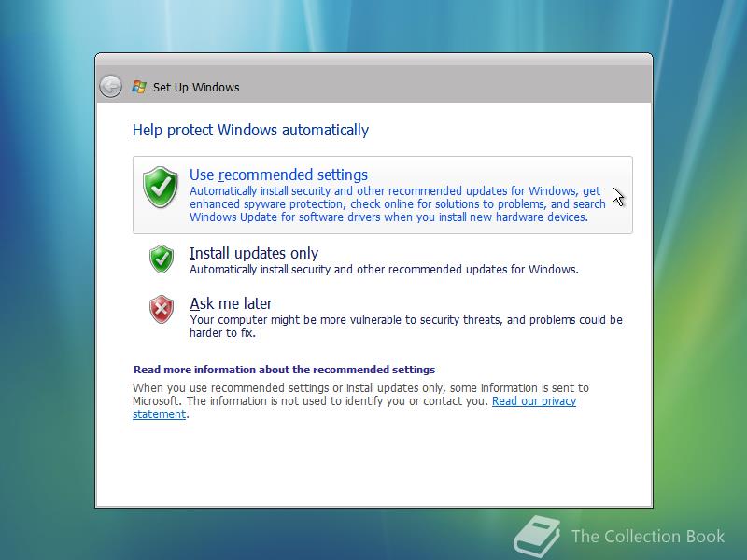747x560 pixels.
Task: Click 'The Collection Book' watermark text
Action: tap(648, 536)
